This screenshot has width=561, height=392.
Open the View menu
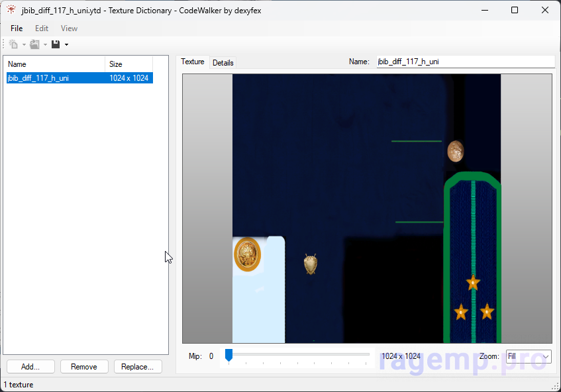69,28
